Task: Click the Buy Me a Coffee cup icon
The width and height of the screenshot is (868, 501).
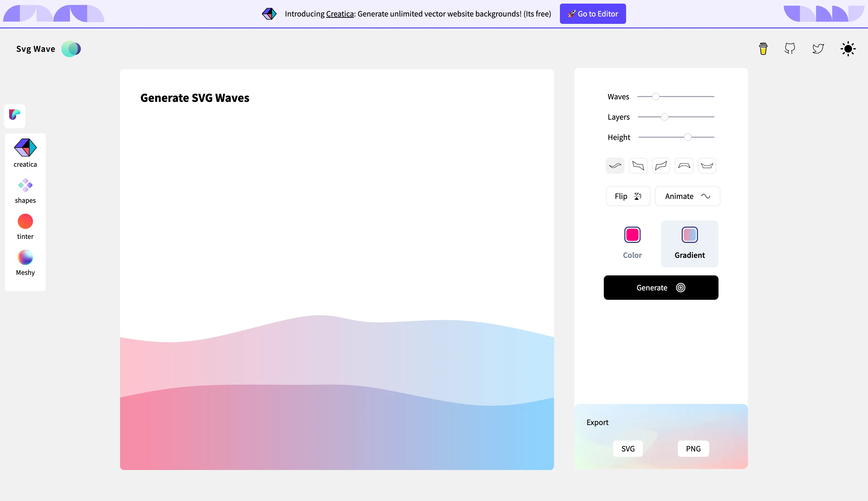Action: pos(763,49)
